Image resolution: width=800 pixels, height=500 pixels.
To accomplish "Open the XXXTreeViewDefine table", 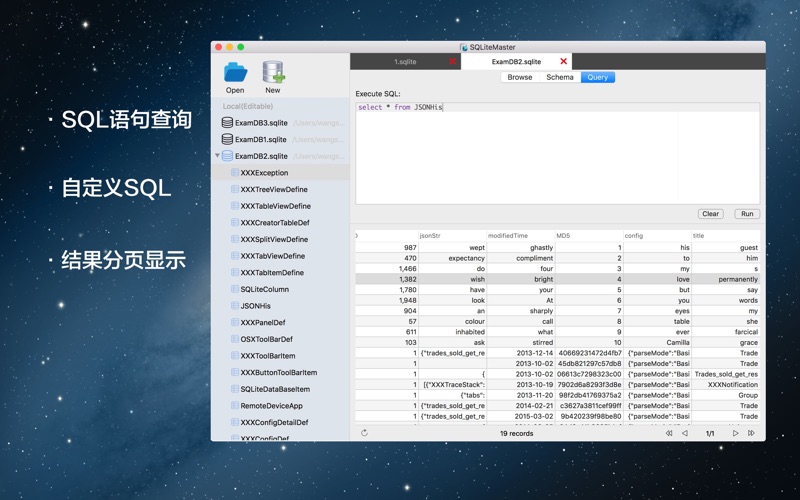I will pyautogui.click(x=273, y=189).
